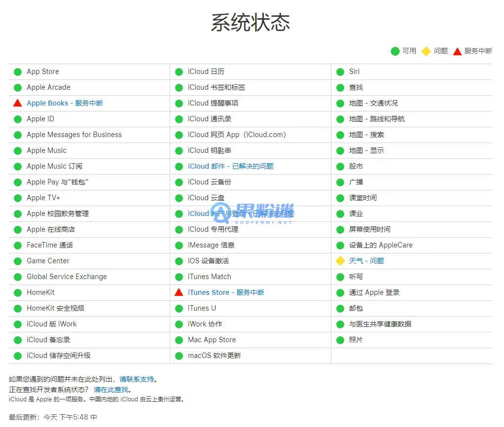The image size is (504, 427).
Task: Select the FaceTime 通话 entry
Action: click(50, 245)
